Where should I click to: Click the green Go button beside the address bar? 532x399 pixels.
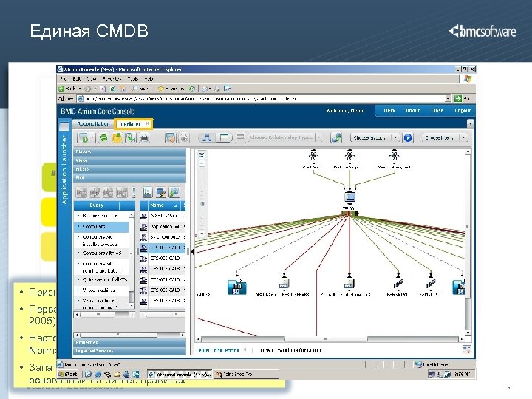point(458,98)
